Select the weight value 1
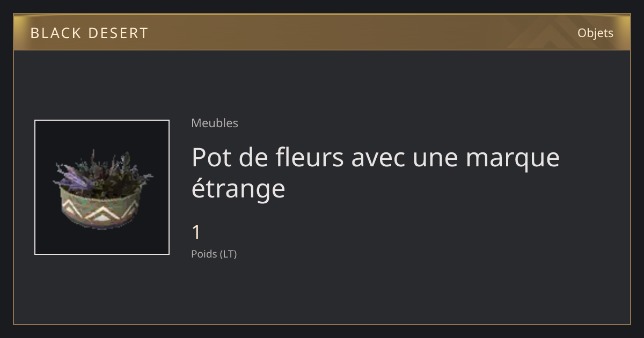The width and height of the screenshot is (644, 338). point(196,233)
